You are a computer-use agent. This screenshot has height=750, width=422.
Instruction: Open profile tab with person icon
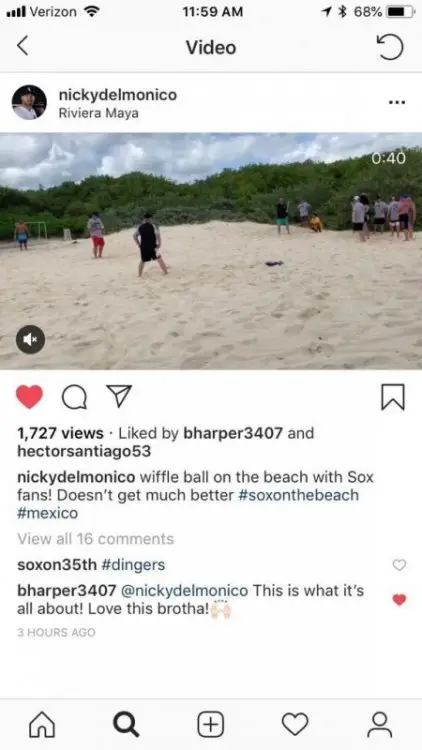(x=379, y=724)
